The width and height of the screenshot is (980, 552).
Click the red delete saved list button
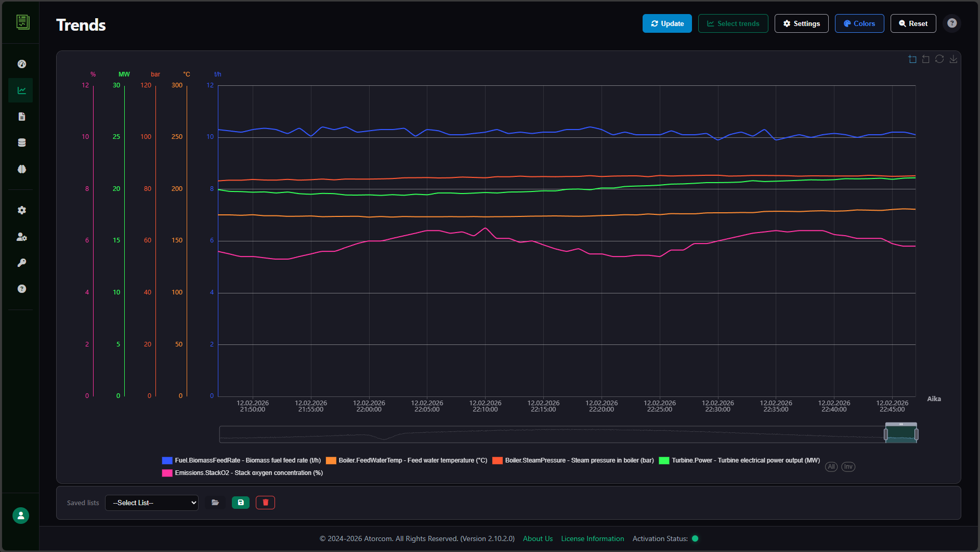pyautogui.click(x=265, y=503)
